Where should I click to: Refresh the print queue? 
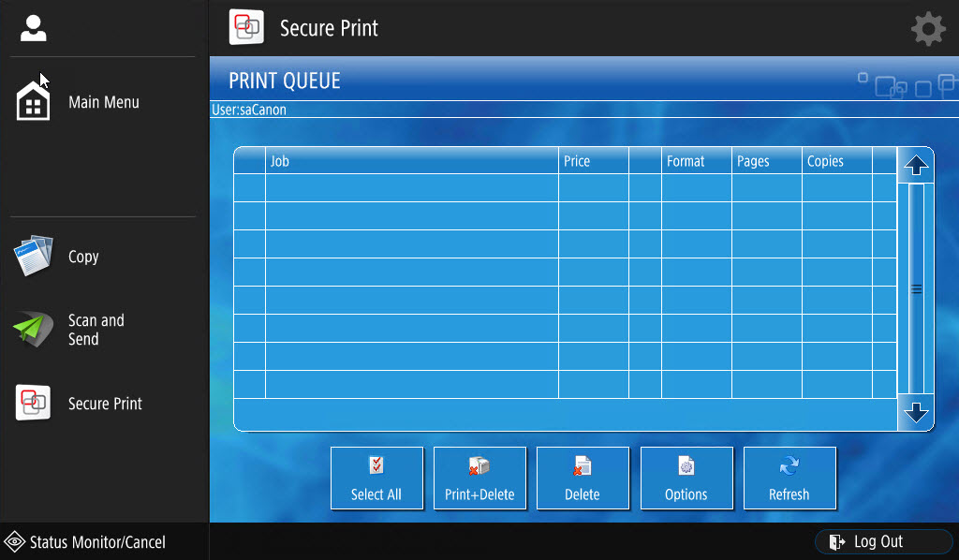[789, 479]
